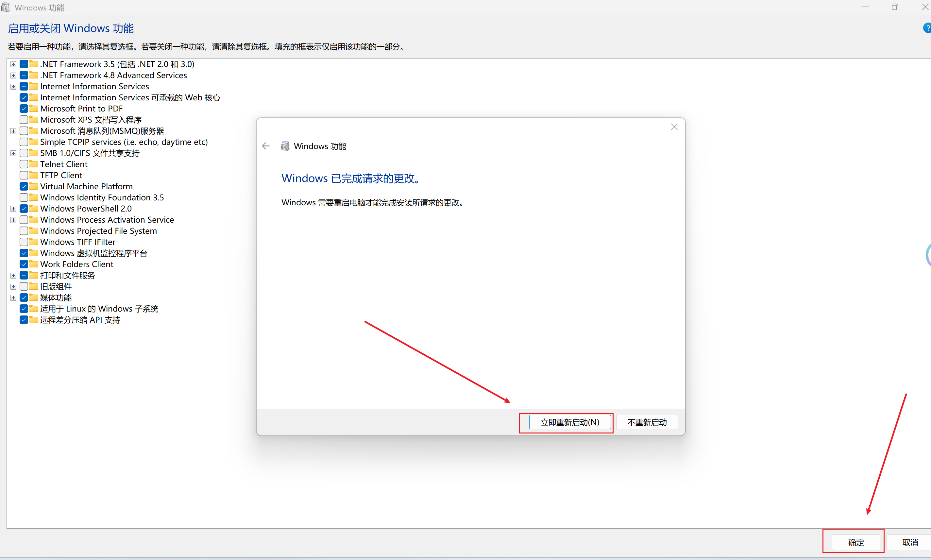Viewport: 931px width, 560px height.
Task: Toggle Windows 虚拟机监控程序平台 checkbox
Action: pos(24,253)
